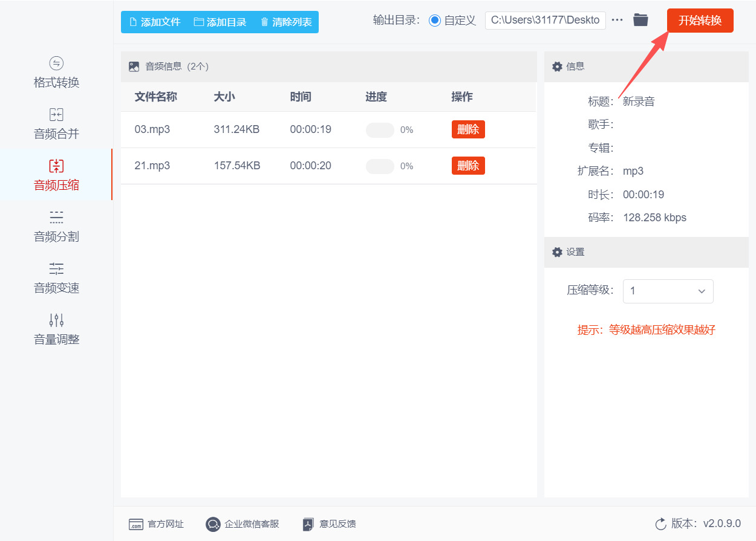Click the 大小 column header

tap(224, 97)
